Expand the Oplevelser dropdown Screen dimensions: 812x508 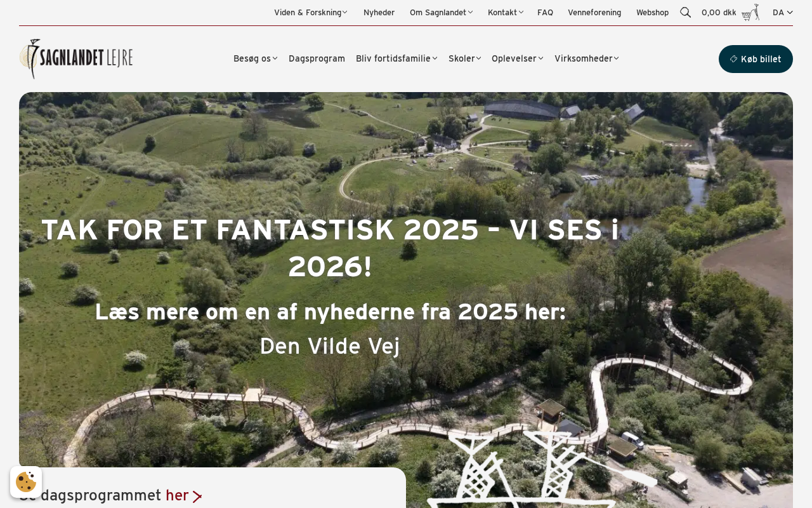[517, 58]
